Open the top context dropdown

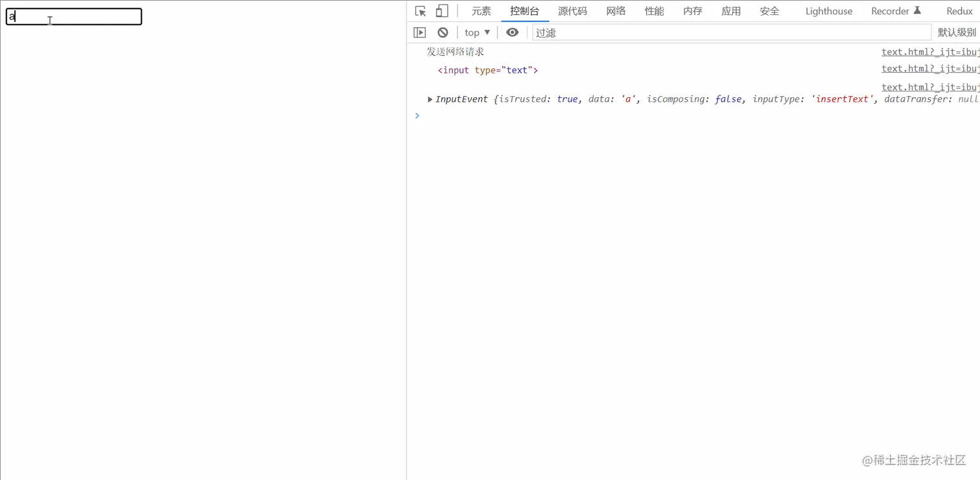coord(477,32)
